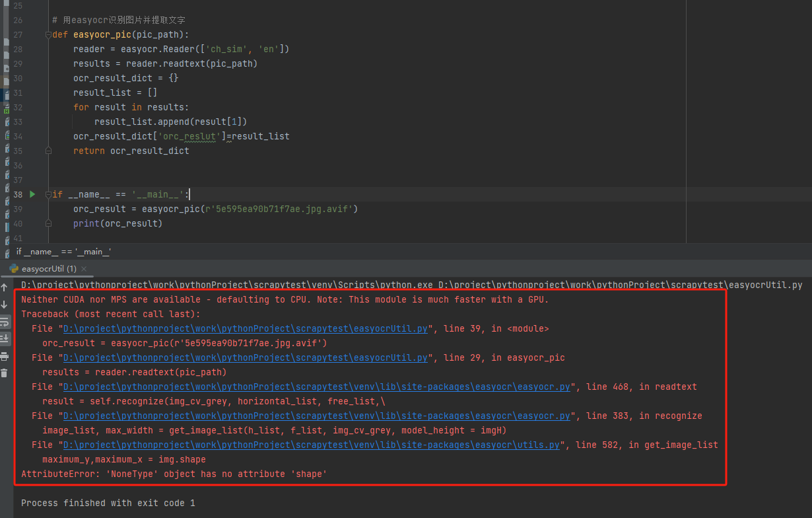Image resolution: width=812 pixels, height=518 pixels.
Task: Open easyocr.py link for line 468 readtext
Action: pyautogui.click(x=316, y=387)
